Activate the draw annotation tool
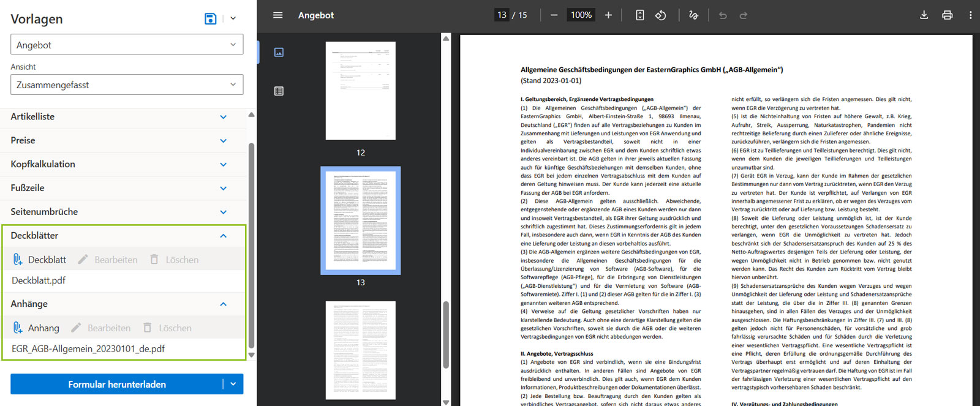Screen dimensions: 980x406 point(693,15)
